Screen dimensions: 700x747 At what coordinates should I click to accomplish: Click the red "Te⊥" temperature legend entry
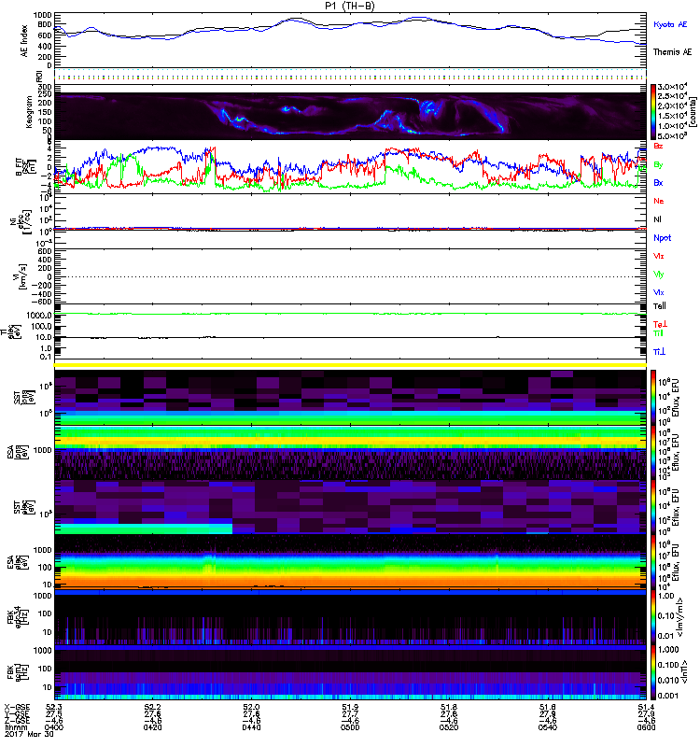[660, 324]
